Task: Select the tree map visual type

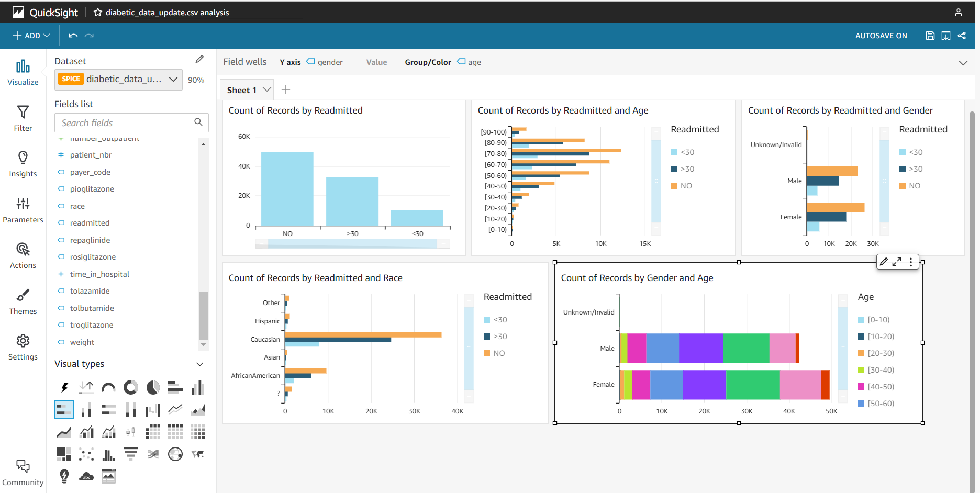Action: coord(64,454)
